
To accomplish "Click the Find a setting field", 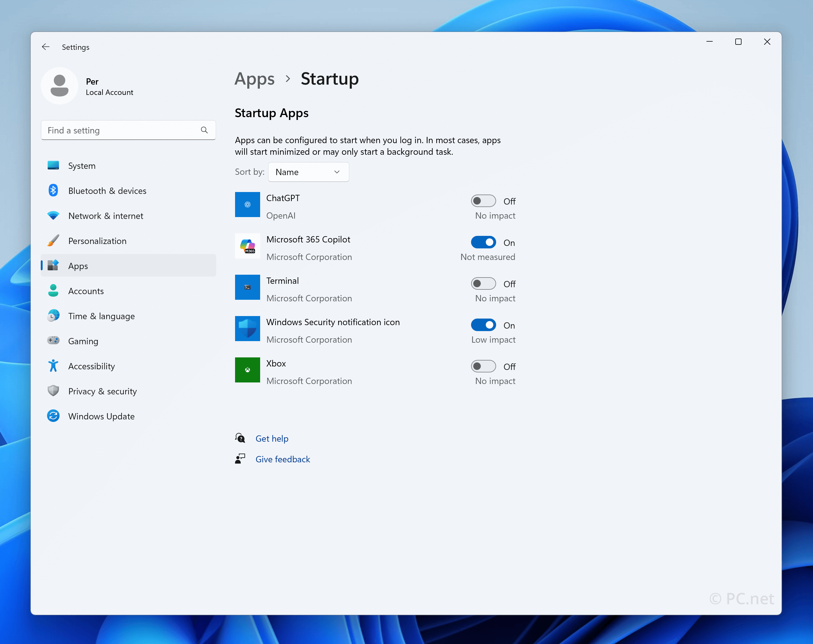I will (x=121, y=130).
